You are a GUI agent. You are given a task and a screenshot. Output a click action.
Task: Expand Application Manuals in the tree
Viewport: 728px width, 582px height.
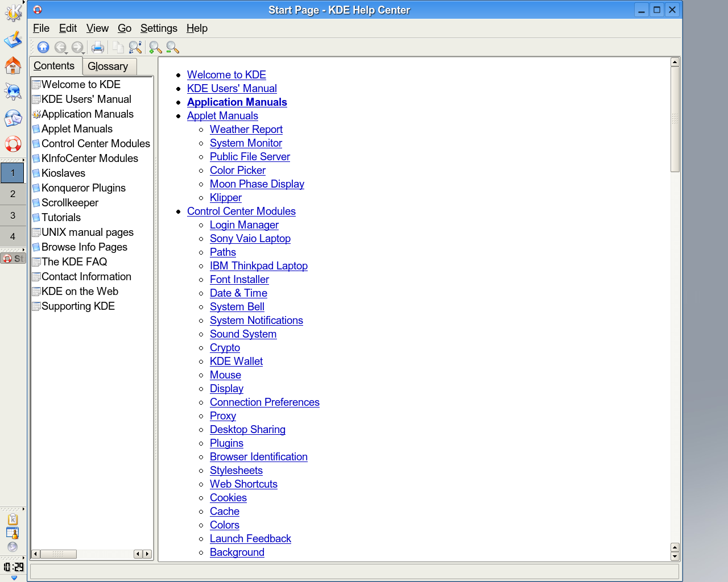[83, 114]
